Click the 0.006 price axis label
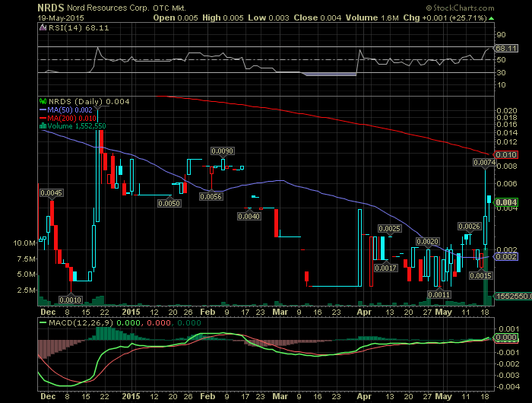Screen dimensions: 532x403 pos(507,184)
